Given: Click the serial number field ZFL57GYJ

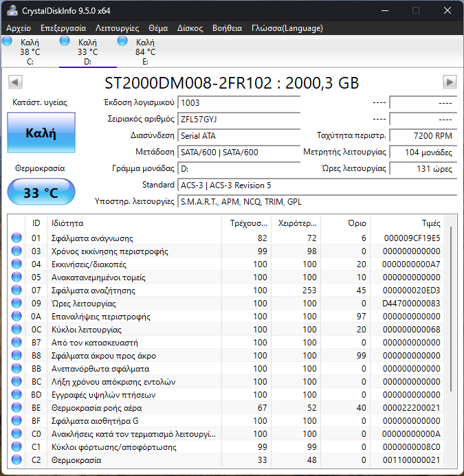Looking at the screenshot, I should click(239, 119).
